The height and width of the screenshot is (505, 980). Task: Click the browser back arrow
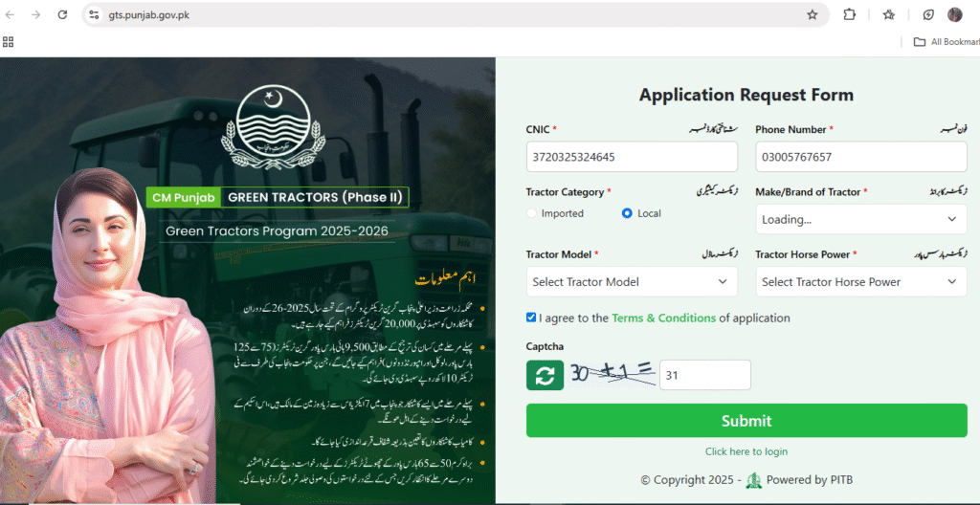click(11, 14)
